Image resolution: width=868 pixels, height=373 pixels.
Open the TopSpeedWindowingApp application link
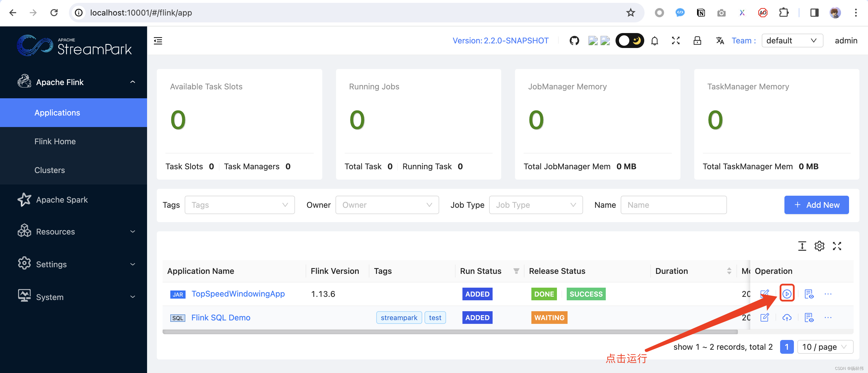pos(238,294)
